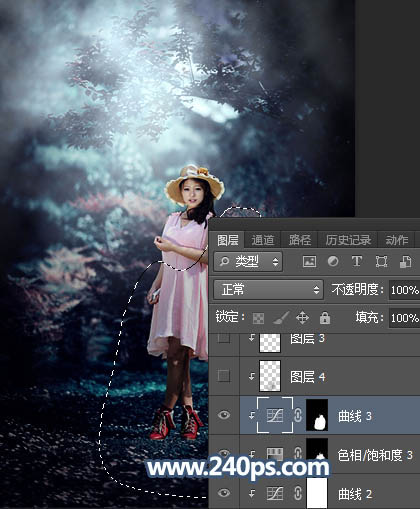Filter layers by type text icon
Screen dimensions: 420x509
click(357, 262)
